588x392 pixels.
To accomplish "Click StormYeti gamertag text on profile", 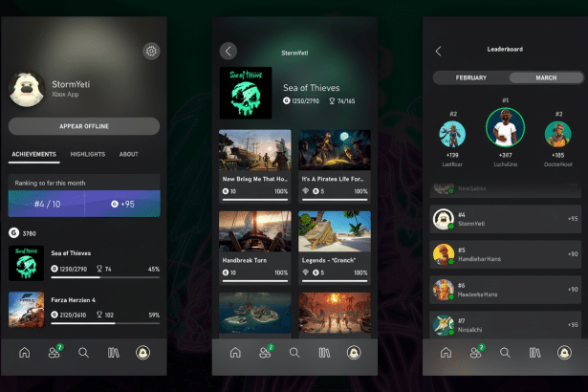I will (71, 84).
